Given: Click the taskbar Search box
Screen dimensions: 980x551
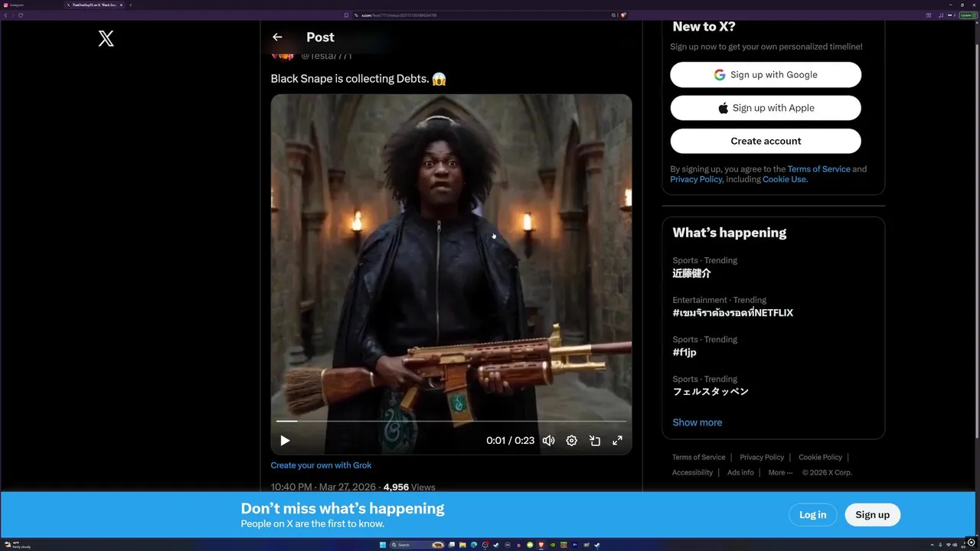Looking at the screenshot, I should click(417, 545).
